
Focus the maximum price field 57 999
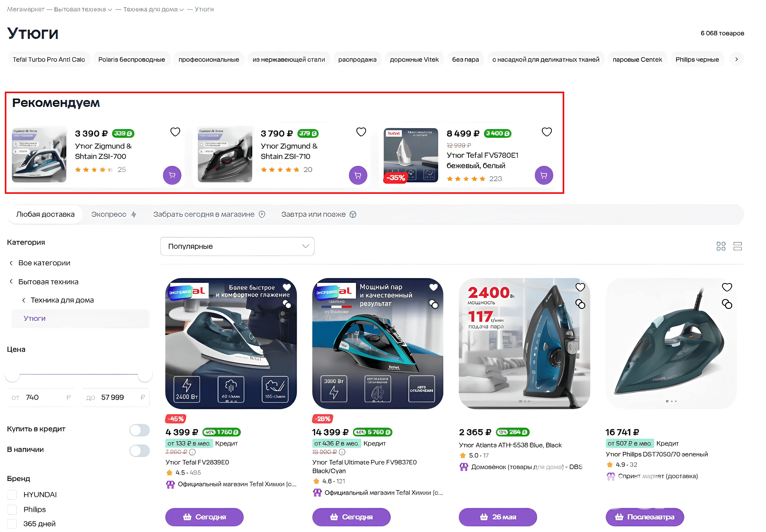click(x=116, y=398)
